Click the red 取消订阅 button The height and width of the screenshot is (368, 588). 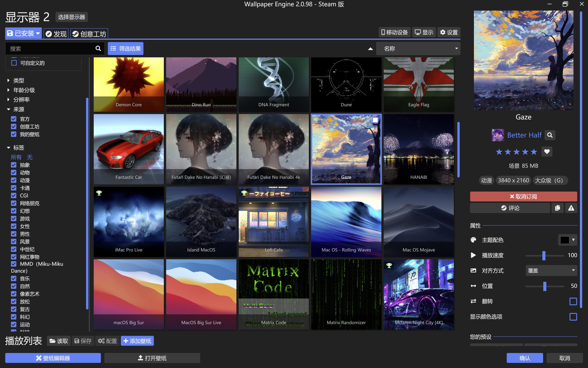523,196
